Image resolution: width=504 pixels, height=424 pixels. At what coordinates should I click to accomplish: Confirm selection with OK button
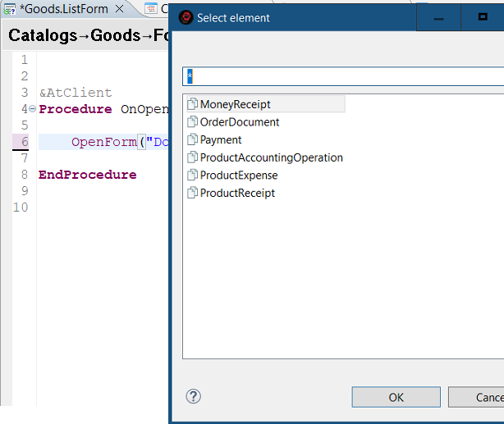tap(396, 397)
